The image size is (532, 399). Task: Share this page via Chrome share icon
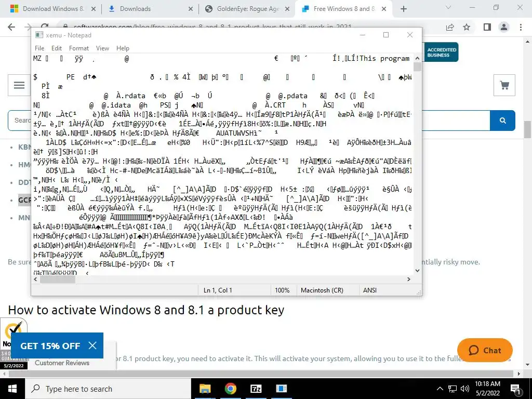pyautogui.click(x=450, y=27)
